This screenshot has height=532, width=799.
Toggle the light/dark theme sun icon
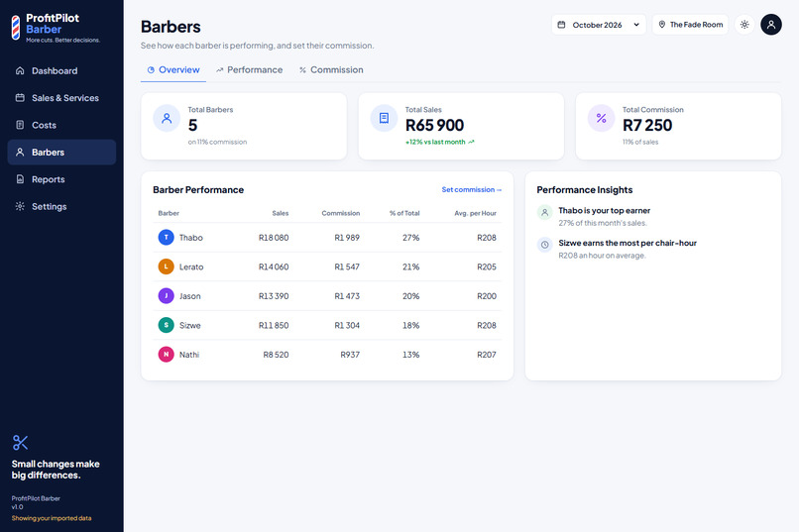(x=744, y=25)
